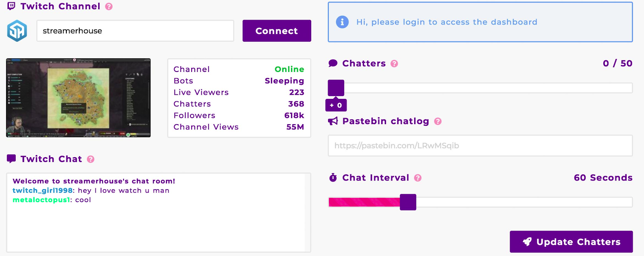Image resolution: width=644 pixels, height=256 pixels.
Task: Click the megaphone icon beside Pastebin chatlog
Action: (333, 121)
